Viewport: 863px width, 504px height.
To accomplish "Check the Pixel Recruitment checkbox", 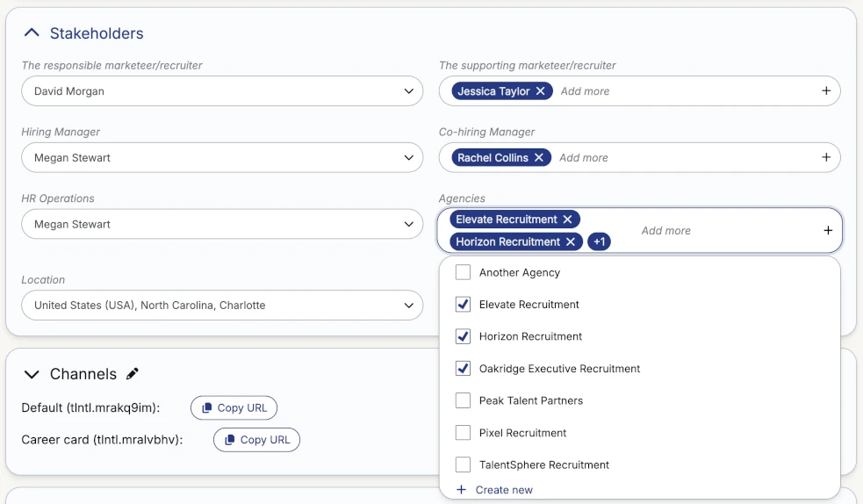I will pos(463,433).
